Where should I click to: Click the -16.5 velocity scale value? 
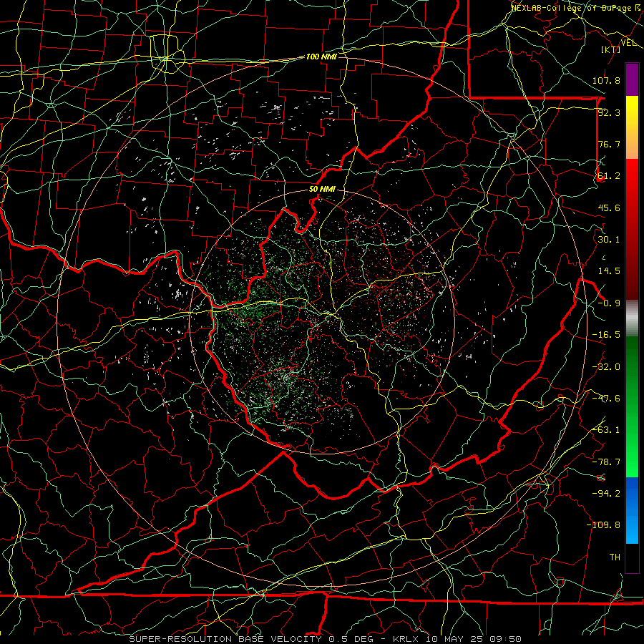point(606,335)
